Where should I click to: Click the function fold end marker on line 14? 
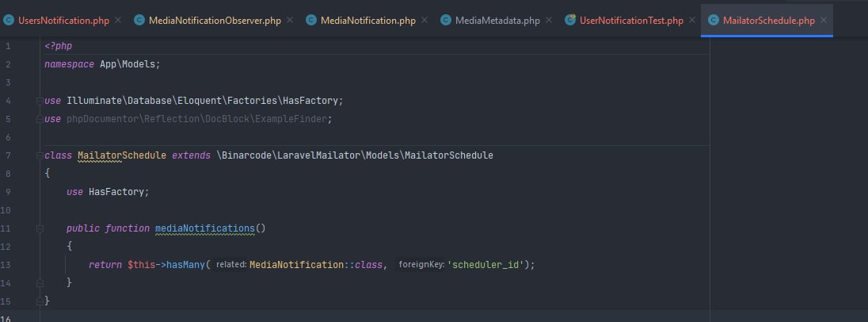coord(40,282)
